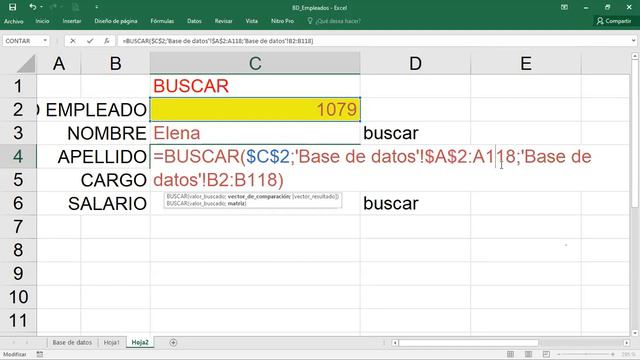Open the Customize Quick Access Toolbar dropdown

click(x=96, y=7)
